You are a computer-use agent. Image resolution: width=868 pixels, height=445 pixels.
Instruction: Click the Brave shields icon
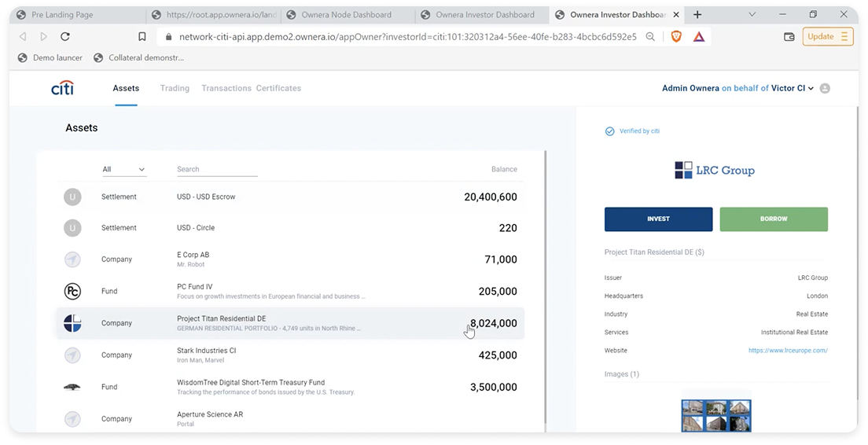[676, 36]
